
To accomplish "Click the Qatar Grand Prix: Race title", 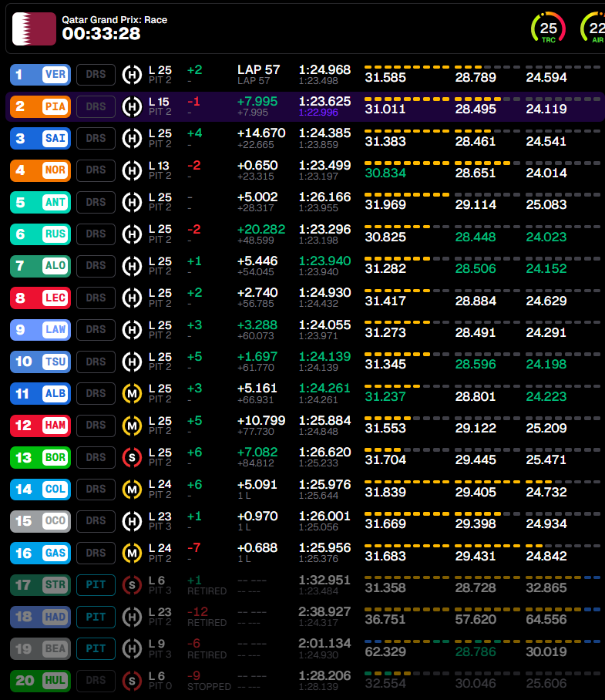I will [115, 20].
